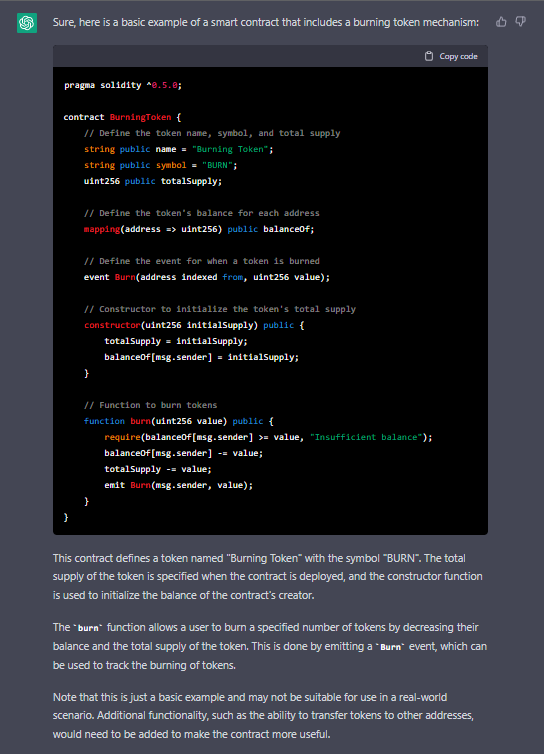The height and width of the screenshot is (754, 544).
Task: Click the Copy code button text
Action: [x=458, y=56]
